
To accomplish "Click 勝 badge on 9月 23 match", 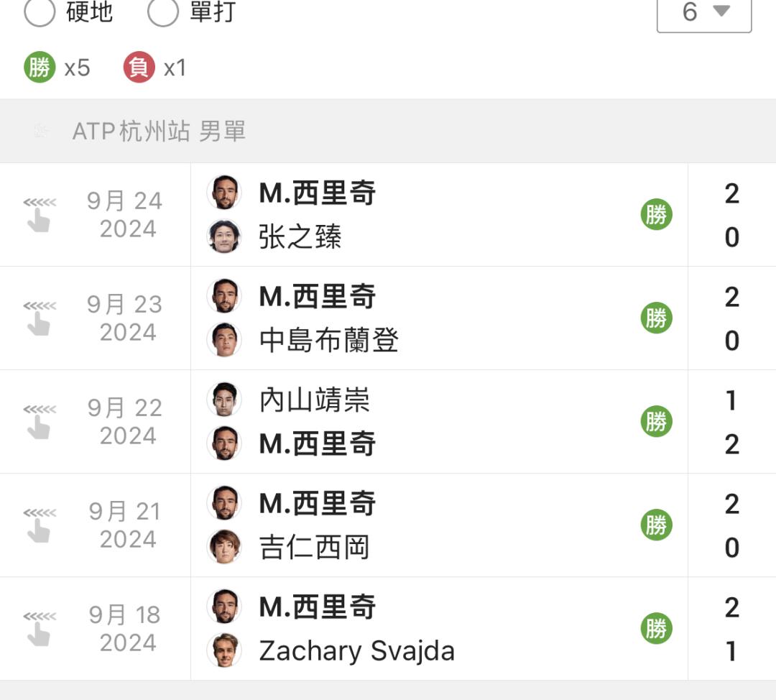I will [656, 318].
